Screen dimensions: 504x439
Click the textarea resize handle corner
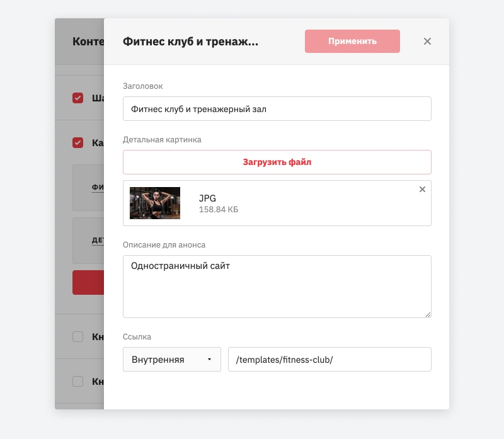tap(428, 314)
